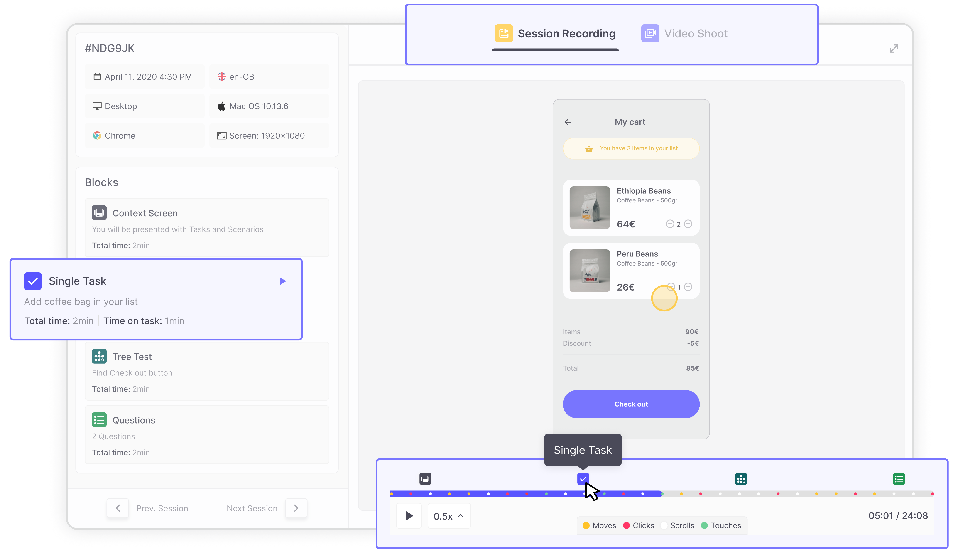The height and width of the screenshot is (552, 980).
Task: Click the 'You have 3 items' banner
Action: tap(631, 148)
